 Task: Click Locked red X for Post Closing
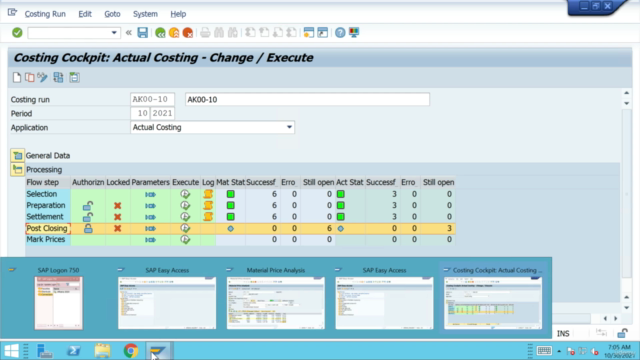click(x=118, y=229)
